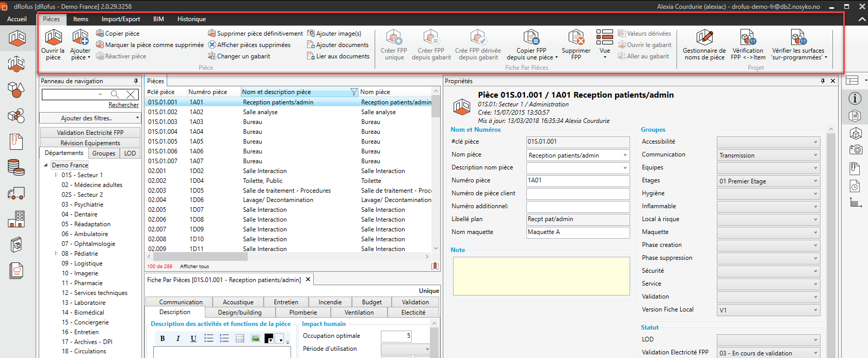868x358 pixels.
Task: Collapse the Demo France tree node
Action: coord(46,165)
